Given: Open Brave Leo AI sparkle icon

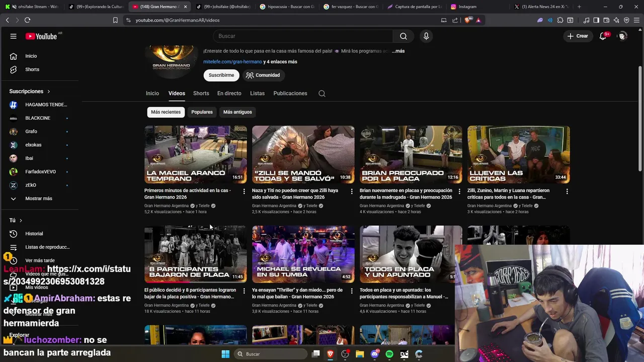Looking at the screenshot, I should point(616,20).
